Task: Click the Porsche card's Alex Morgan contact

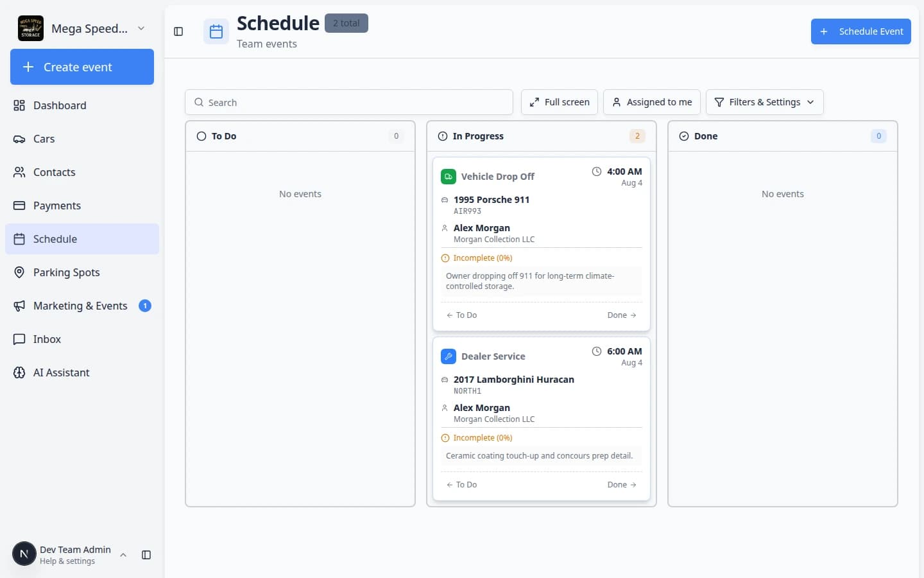Action: click(482, 228)
